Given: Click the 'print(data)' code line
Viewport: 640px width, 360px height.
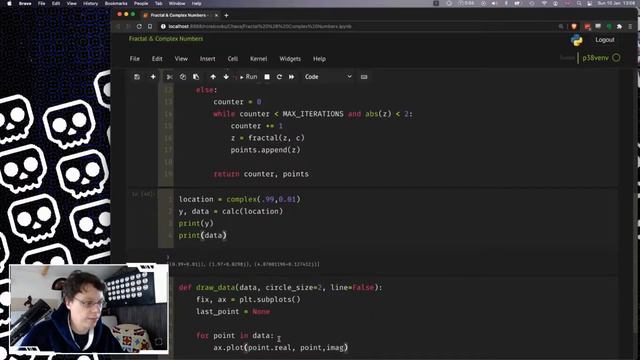Looking at the screenshot, I should pos(202,236).
